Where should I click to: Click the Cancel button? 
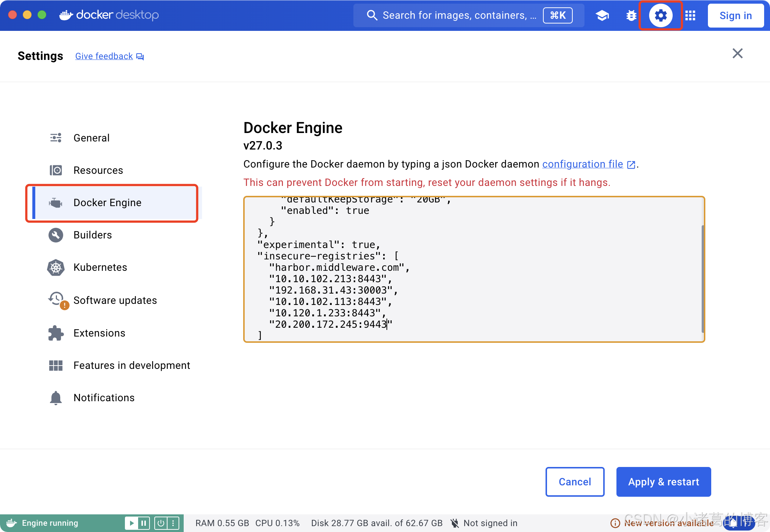point(575,482)
